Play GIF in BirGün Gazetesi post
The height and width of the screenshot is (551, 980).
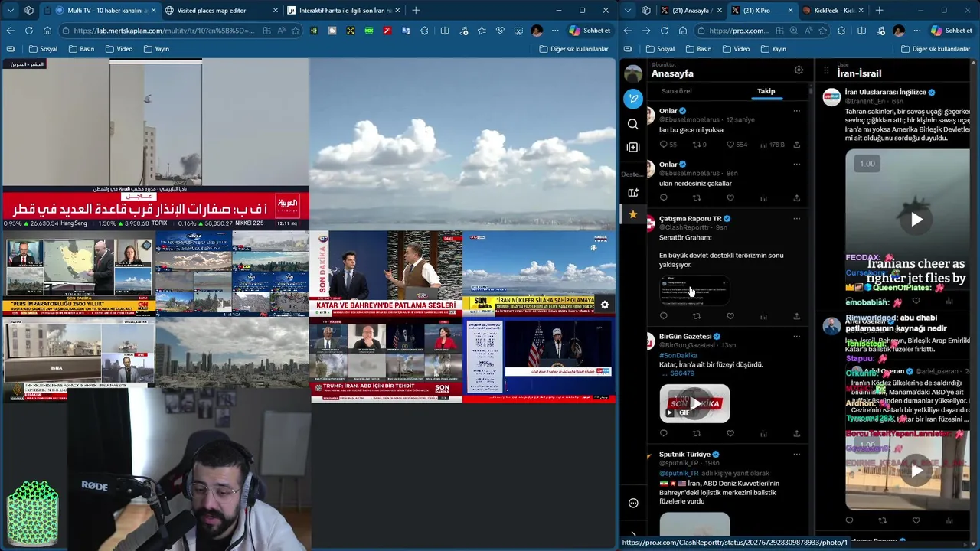(694, 403)
